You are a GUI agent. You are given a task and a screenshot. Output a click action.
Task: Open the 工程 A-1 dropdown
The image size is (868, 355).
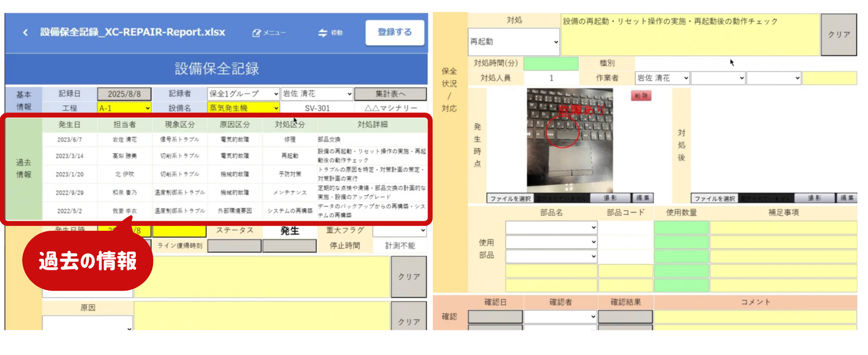click(x=124, y=108)
